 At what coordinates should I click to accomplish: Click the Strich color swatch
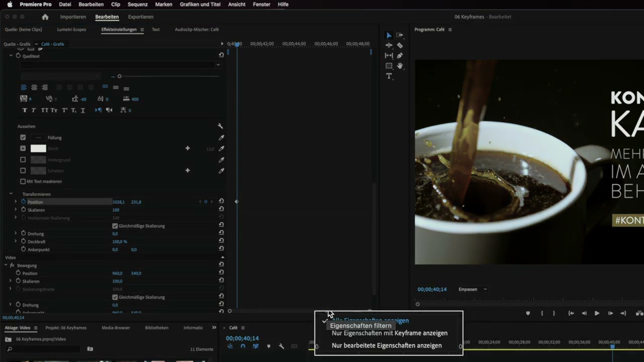coord(38,148)
